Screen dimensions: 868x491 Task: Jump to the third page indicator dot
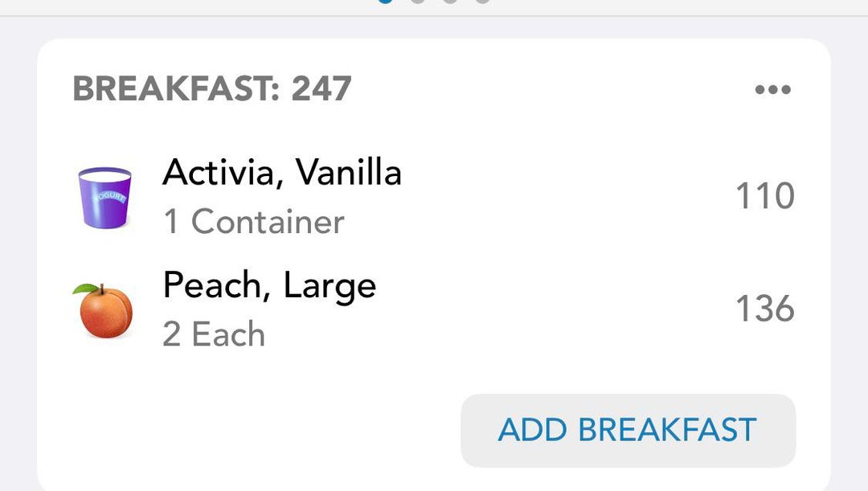point(450,1)
